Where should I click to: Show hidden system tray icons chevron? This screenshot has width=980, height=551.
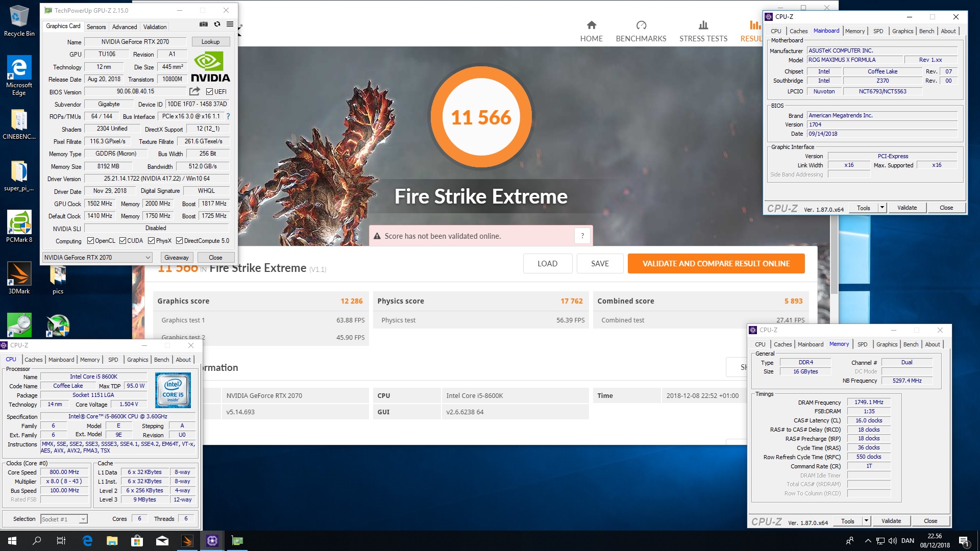click(868, 541)
